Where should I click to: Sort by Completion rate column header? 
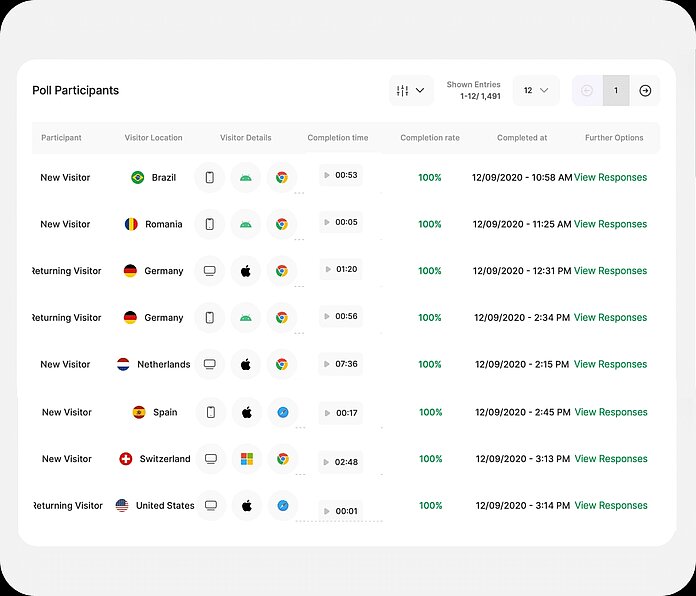coord(430,138)
